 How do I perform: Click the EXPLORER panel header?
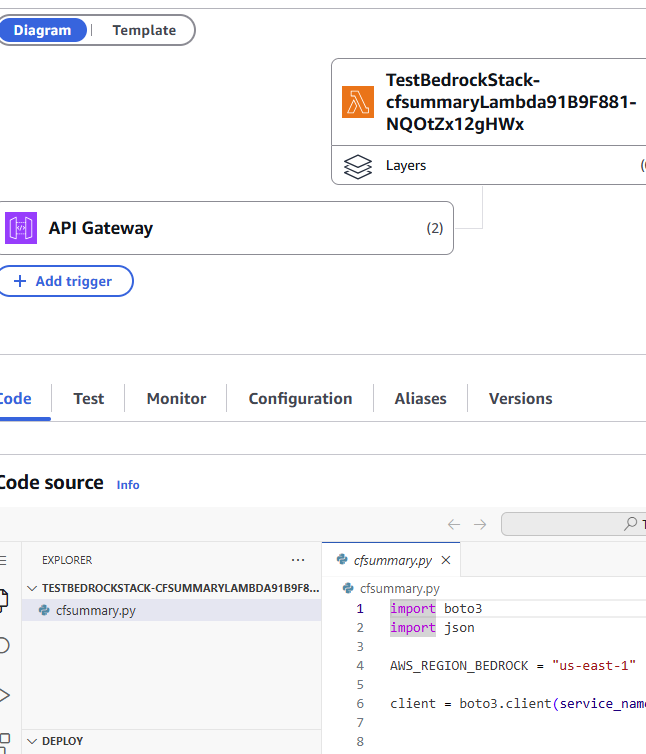[x=67, y=560]
